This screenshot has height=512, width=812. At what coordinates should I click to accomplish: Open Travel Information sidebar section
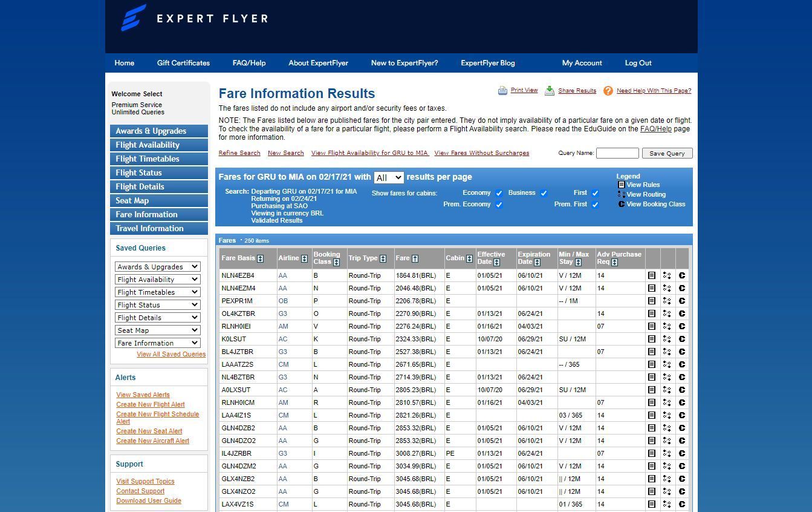159,229
